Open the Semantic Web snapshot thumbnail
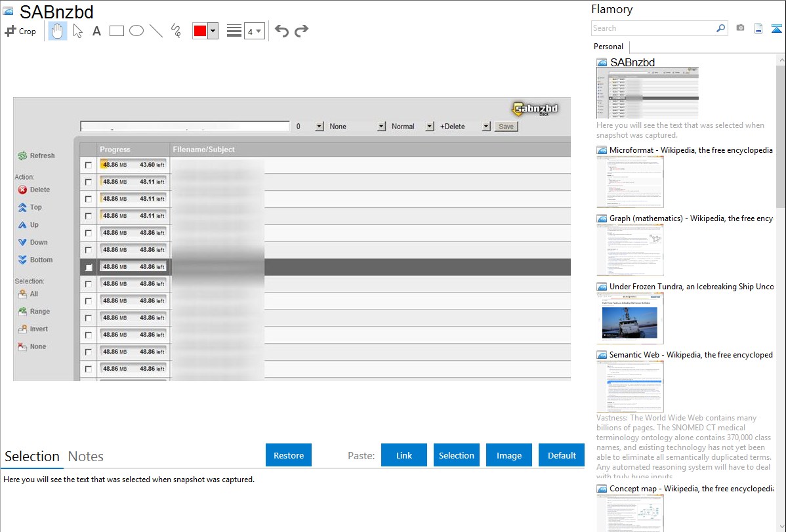The width and height of the screenshot is (786, 532). coord(630,386)
